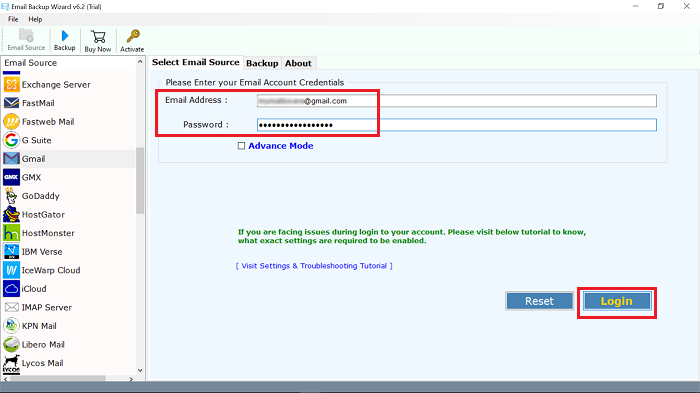Select the IMAP Server text entry
The image size is (700, 393).
(x=47, y=308)
